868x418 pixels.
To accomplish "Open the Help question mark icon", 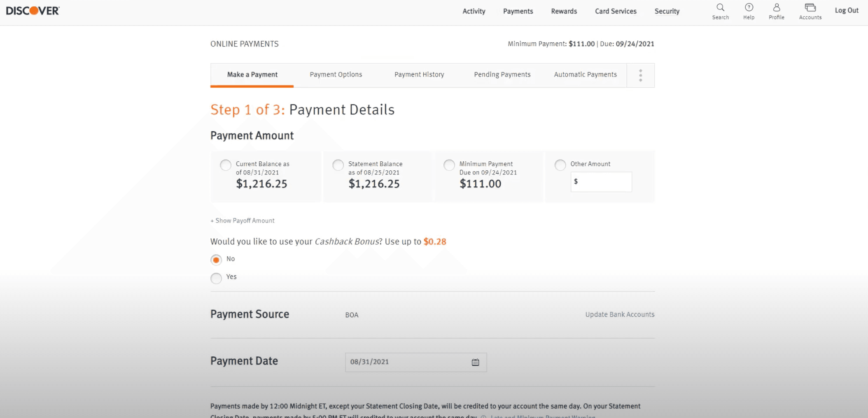I will click(x=749, y=8).
